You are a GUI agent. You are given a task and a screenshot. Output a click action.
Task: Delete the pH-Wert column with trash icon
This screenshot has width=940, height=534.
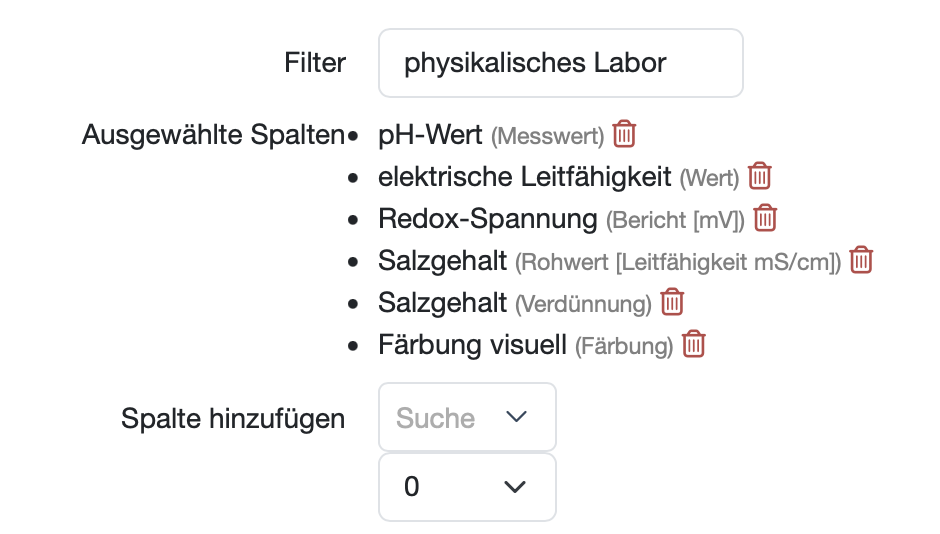(x=624, y=133)
